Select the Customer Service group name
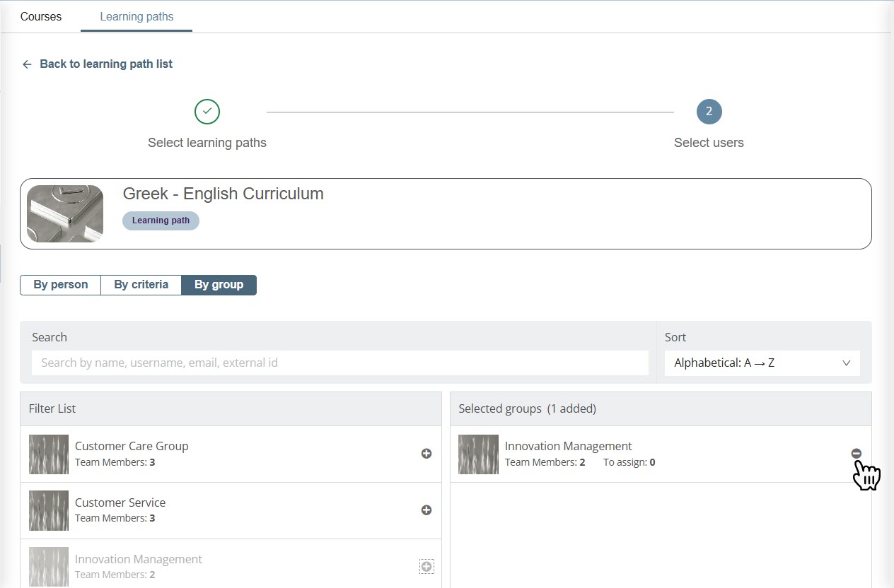The image size is (894, 588). coord(120,502)
